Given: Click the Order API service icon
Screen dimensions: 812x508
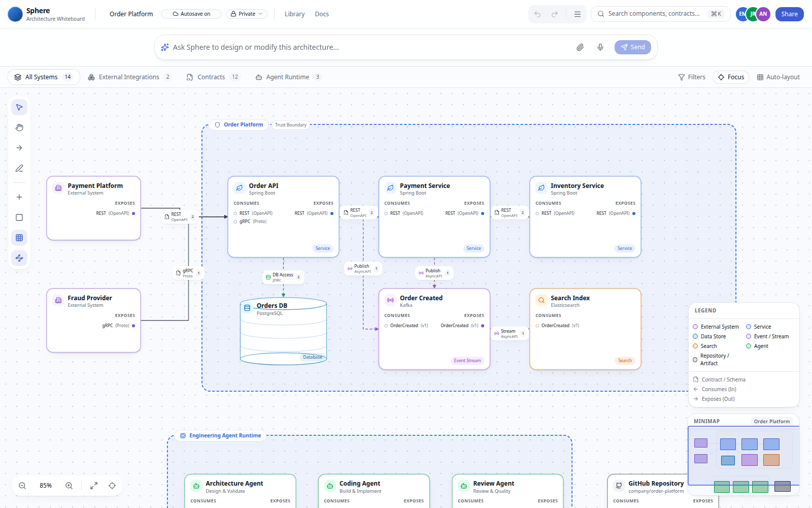Looking at the screenshot, I should tap(239, 188).
